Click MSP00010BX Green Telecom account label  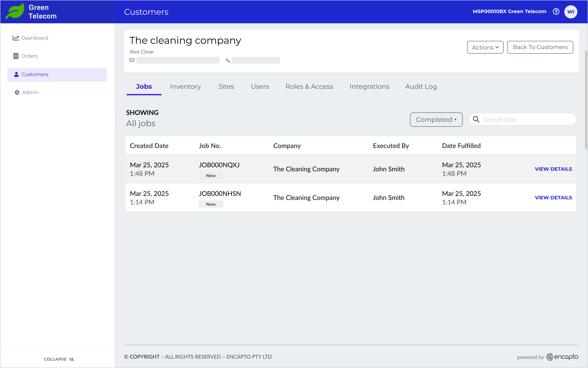(509, 11)
